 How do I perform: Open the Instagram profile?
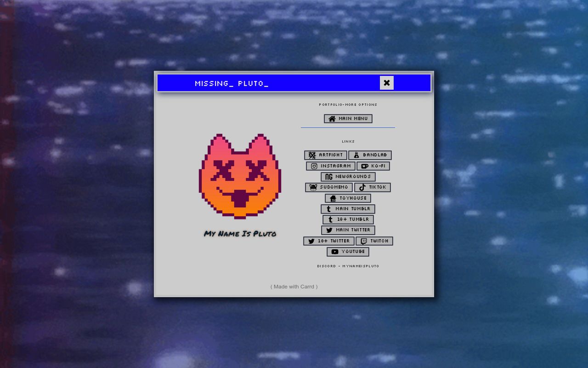(331, 166)
